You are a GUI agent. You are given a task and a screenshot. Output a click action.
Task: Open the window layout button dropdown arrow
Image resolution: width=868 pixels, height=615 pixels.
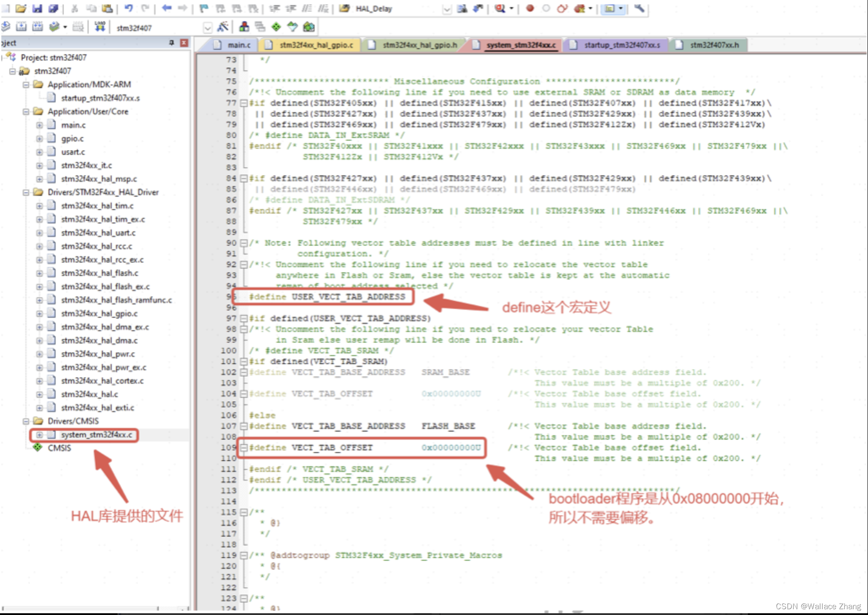621,8
